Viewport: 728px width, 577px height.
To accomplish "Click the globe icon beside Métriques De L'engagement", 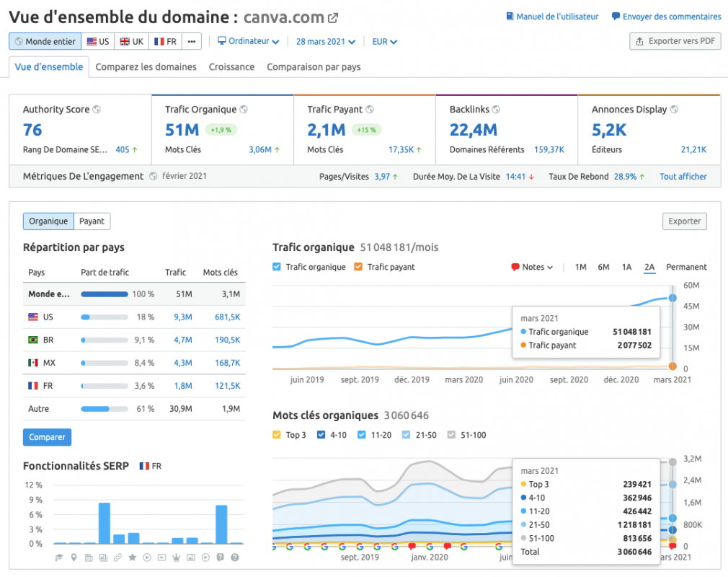I will pos(154,177).
